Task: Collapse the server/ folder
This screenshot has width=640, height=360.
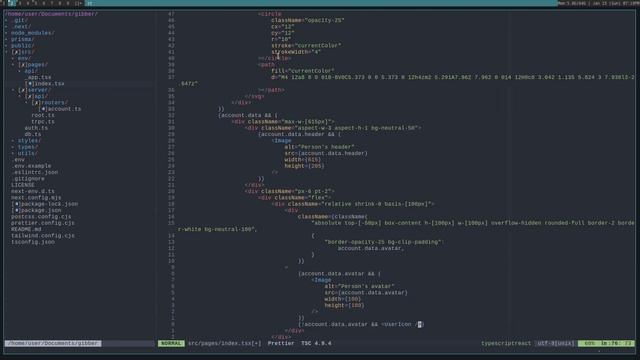Action: [40, 90]
